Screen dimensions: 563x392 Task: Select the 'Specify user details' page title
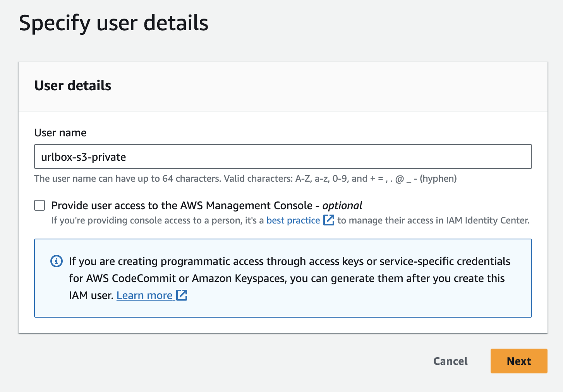tap(113, 23)
